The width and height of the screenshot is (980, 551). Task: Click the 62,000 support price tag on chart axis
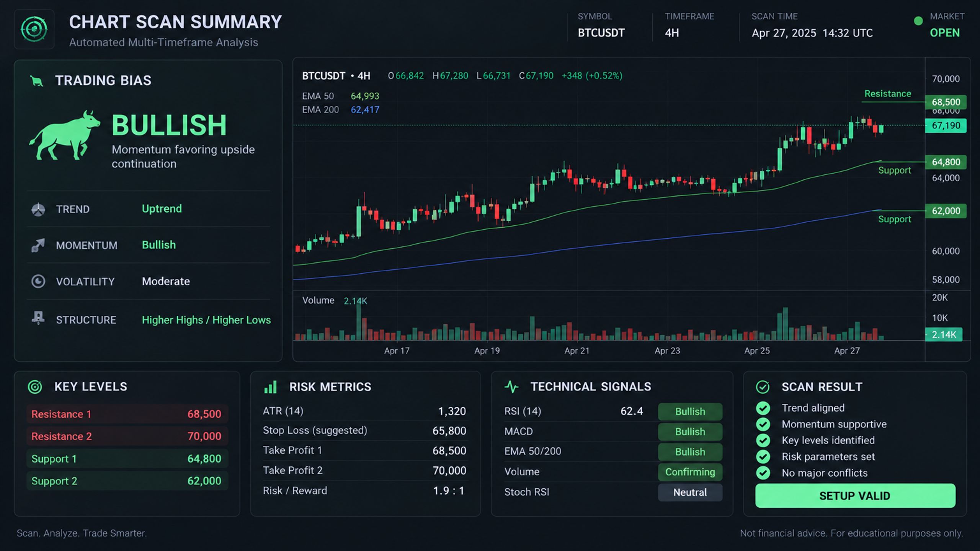coord(946,211)
